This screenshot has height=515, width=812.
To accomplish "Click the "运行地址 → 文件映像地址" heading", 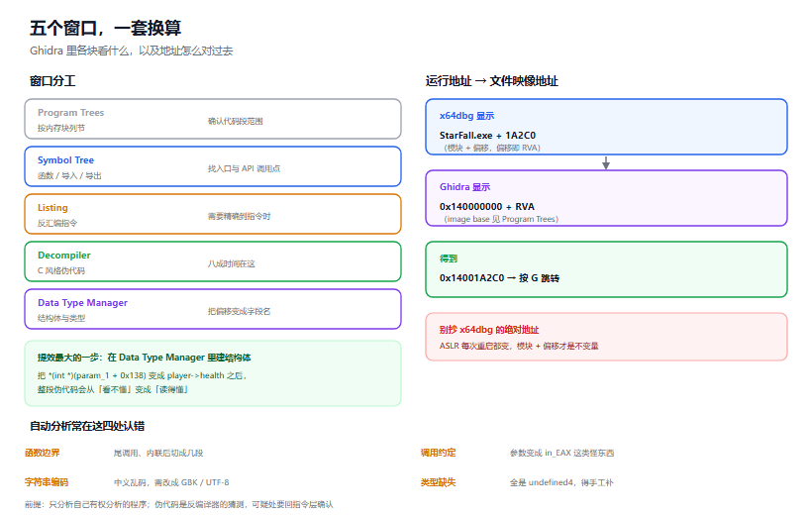I will pos(491,81).
